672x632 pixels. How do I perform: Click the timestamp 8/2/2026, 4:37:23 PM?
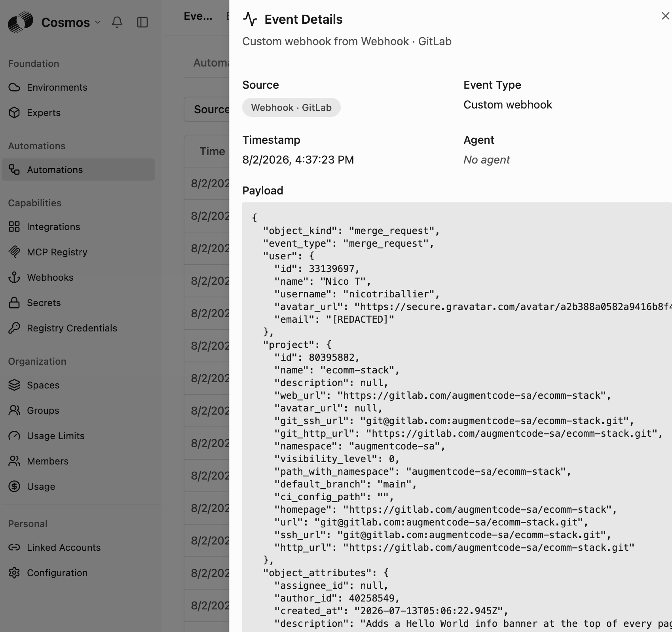[298, 160]
